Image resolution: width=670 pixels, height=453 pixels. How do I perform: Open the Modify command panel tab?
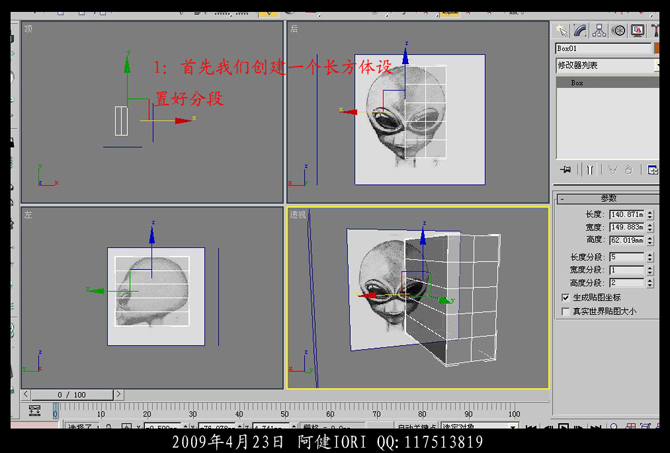point(580,31)
